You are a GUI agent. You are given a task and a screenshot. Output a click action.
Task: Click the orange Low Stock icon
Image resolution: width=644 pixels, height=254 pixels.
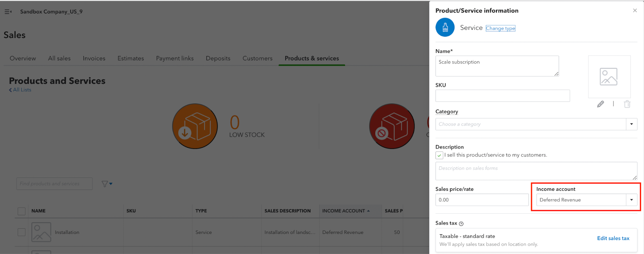click(195, 126)
